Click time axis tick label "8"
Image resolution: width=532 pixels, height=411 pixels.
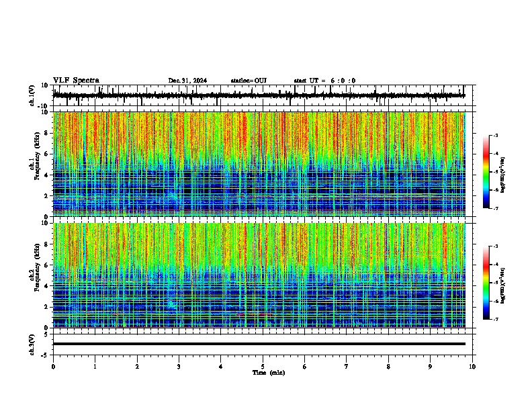tap(388, 367)
